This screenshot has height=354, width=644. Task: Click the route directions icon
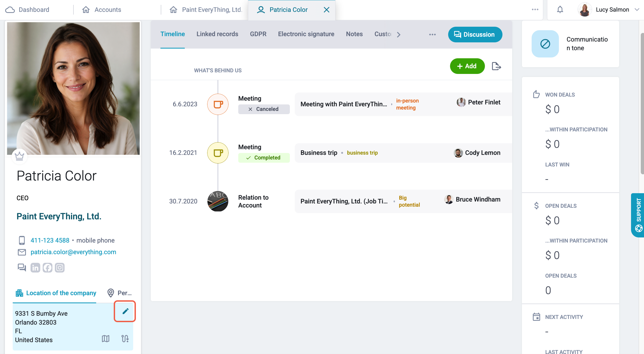pyautogui.click(x=125, y=338)
